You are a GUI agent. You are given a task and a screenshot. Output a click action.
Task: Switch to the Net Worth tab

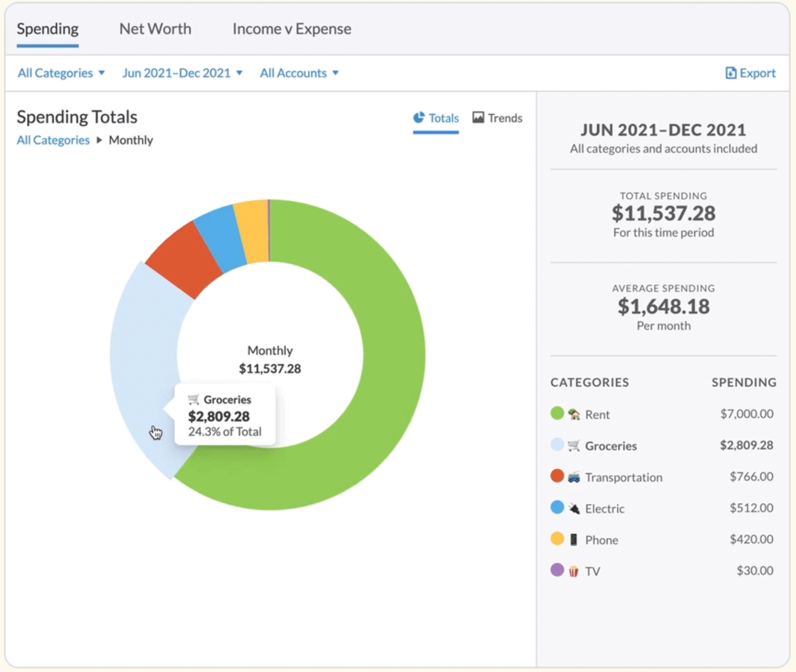click(x=155, y=29)
